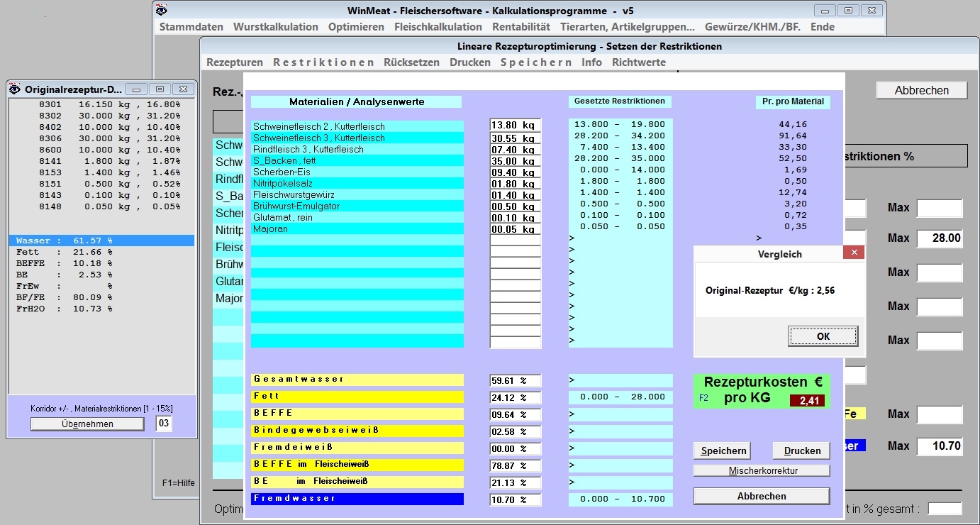Maximize the Originalrezeptur window

(160, 89)
